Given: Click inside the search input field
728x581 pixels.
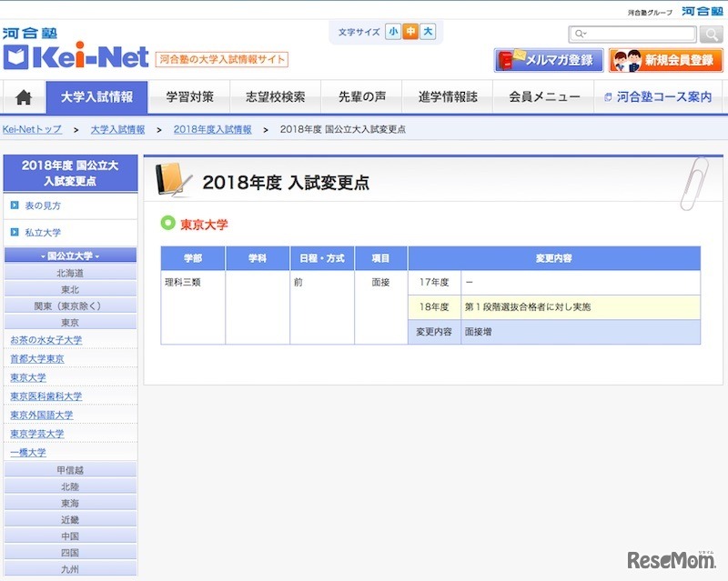Looking at the screenshot, I should pos(637,34).
